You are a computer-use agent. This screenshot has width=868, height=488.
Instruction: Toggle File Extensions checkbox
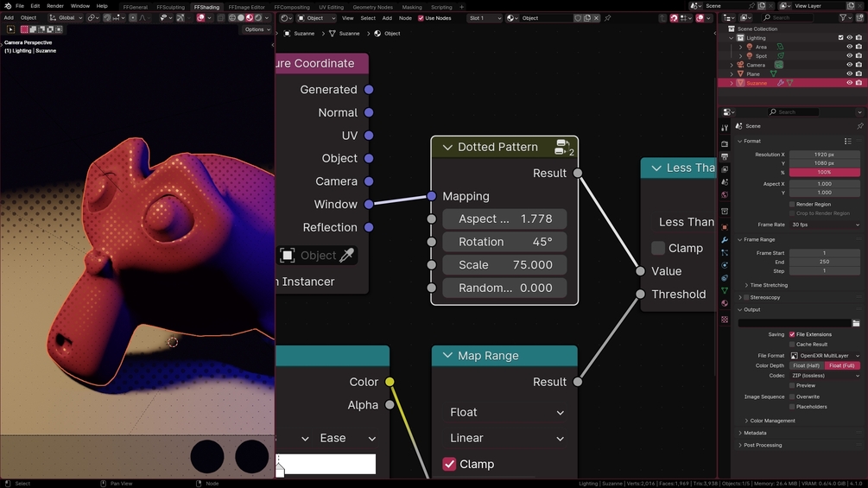[792, 334]
